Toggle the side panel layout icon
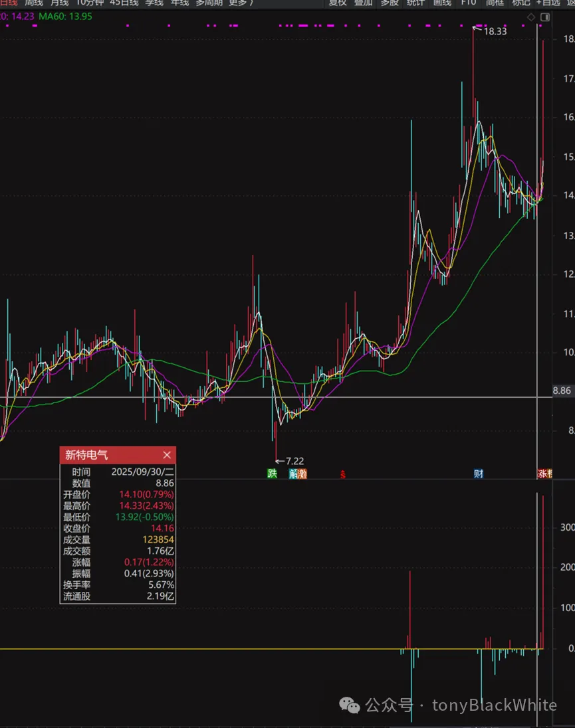The width and height of the screenshot is (575, 728). point(545,17)
